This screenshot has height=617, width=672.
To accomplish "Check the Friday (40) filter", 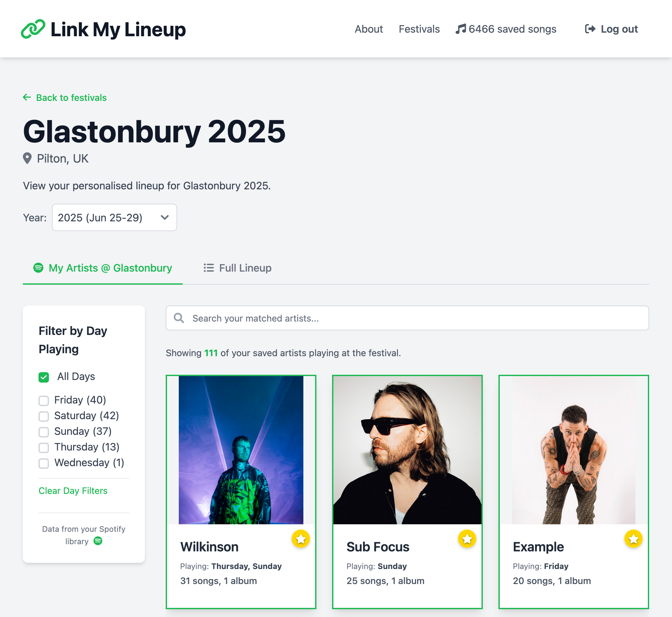I will coord(44,400).
